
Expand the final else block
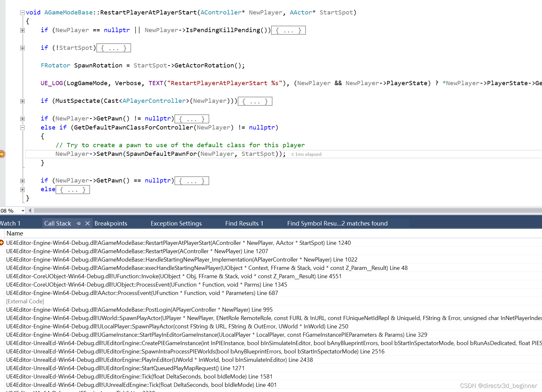[x=22, y=190]
